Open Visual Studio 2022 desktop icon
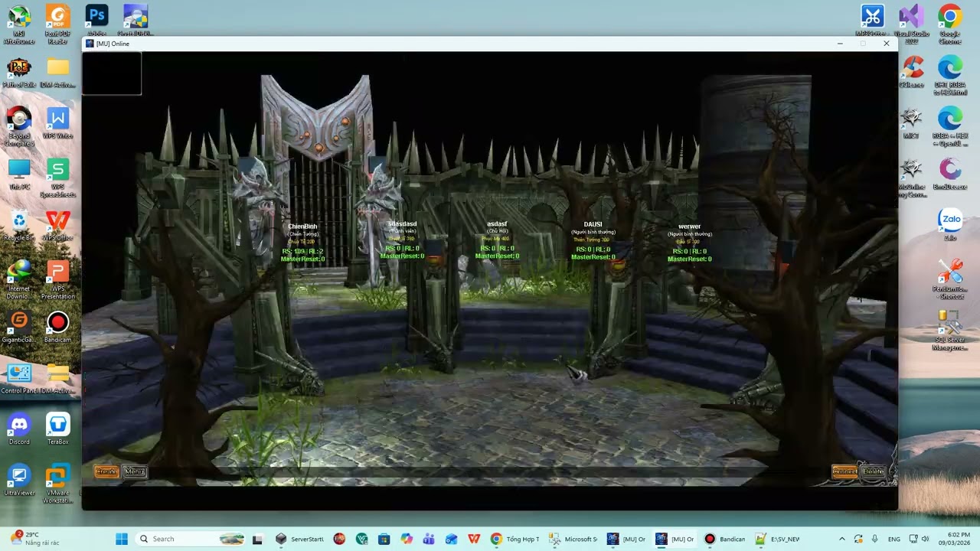The image size is (980, 551). pyautogui.click(x=911, y=24)
